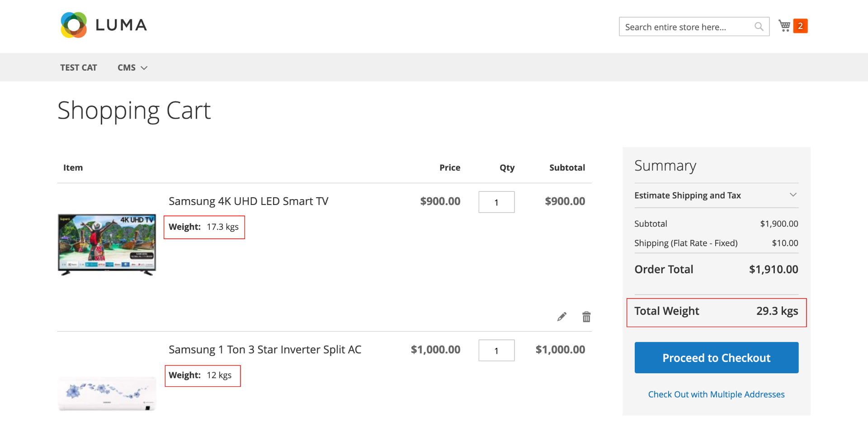Screen dimensions: 868x433
Task: Select the Samsung TV weight 17.3 kgs
Action: 222,227
